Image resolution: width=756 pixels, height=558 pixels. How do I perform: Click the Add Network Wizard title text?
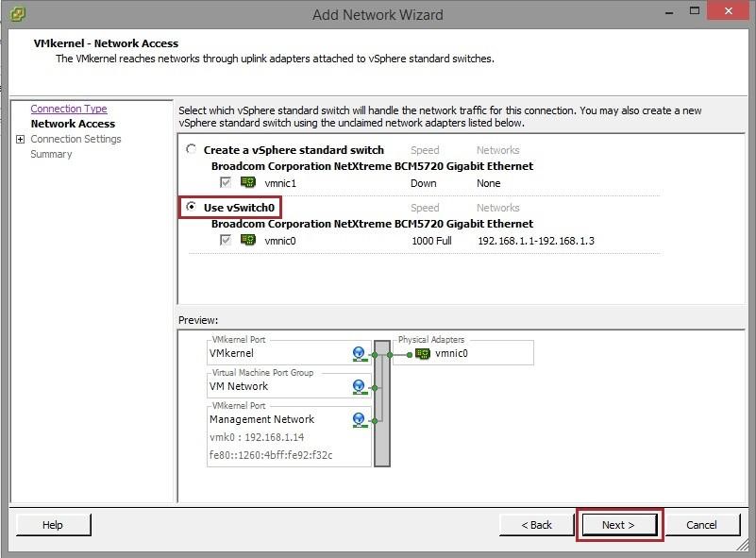(378, 15)
